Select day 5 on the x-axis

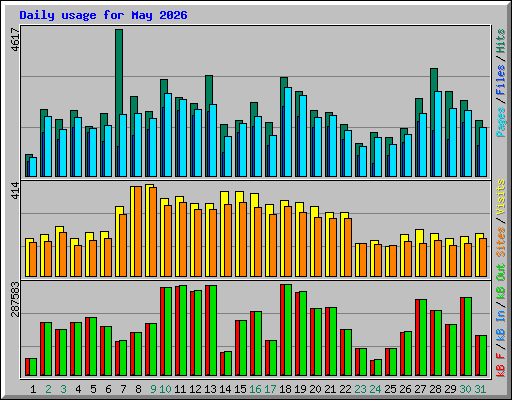93,389
